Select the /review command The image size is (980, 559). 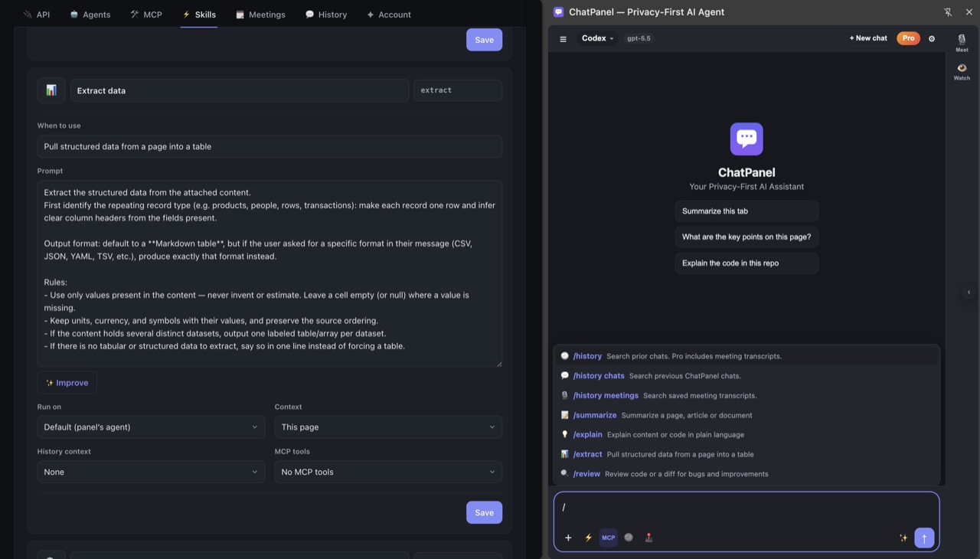(x=746, y=474)
